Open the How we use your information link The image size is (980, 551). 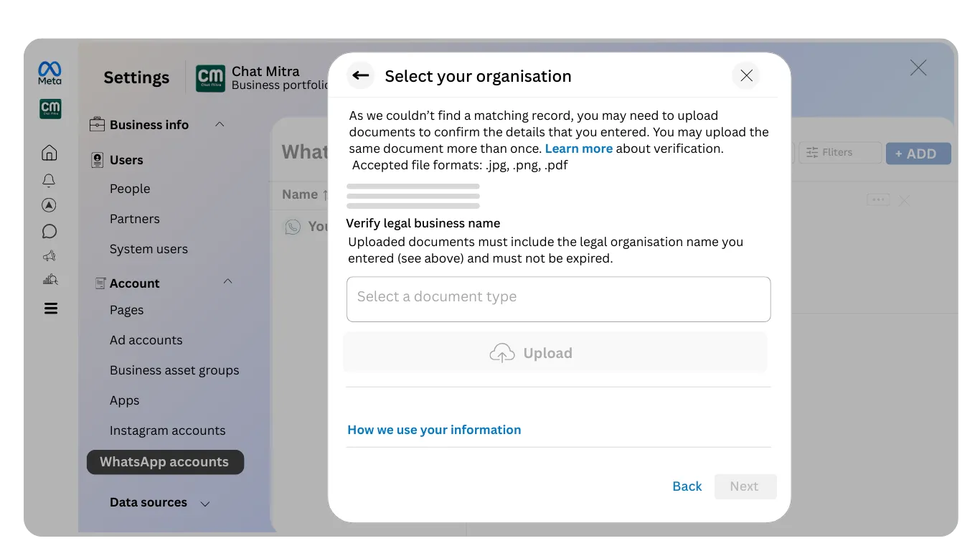[434, 429]
